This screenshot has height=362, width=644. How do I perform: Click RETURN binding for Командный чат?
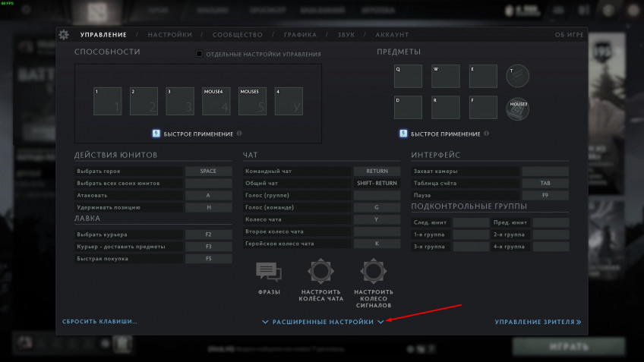(377, 172)
